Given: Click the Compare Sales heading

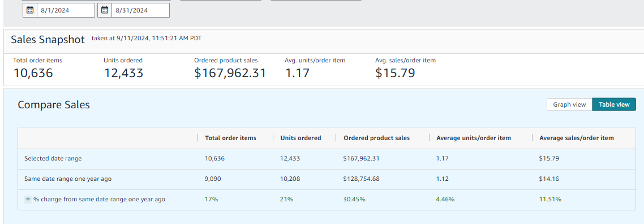Looking at the screenshot, I should click(54, 105).
